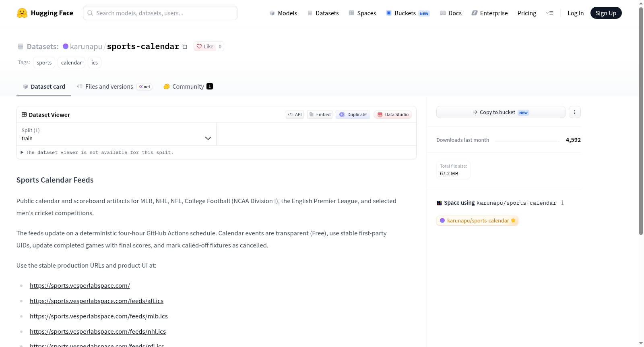Click the Sign Up button
This screenshot has width=644, height=347.
pyautogui.click(x=606, y=13)
